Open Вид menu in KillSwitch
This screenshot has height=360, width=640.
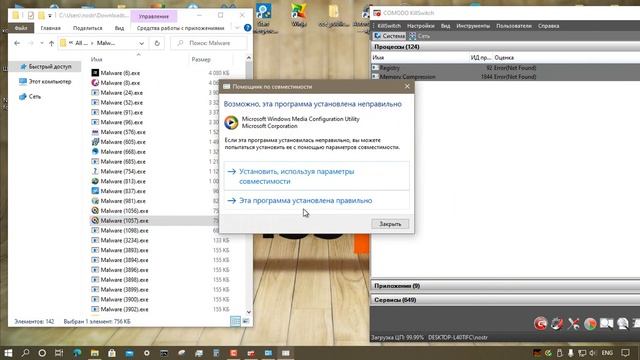point(445,26)
